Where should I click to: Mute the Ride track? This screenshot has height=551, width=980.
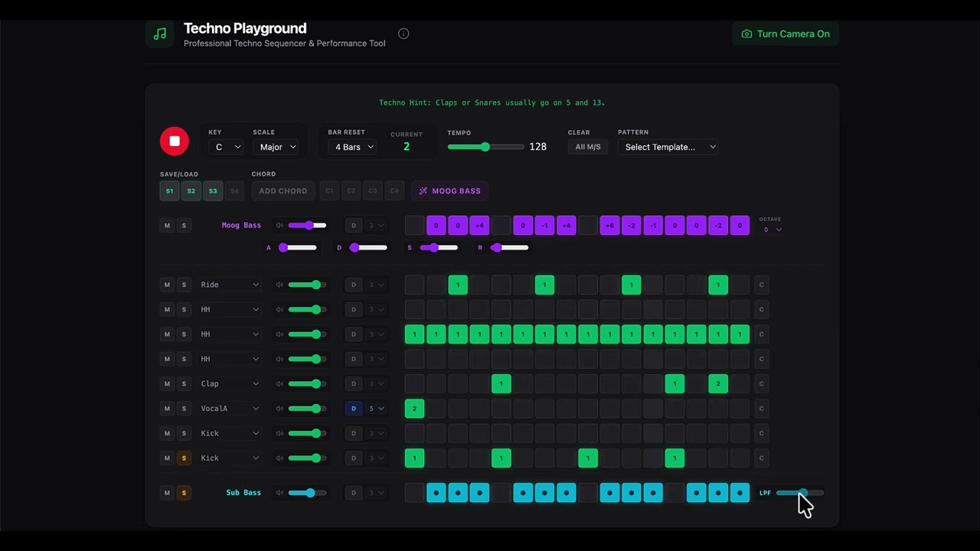tap(167, 285)
